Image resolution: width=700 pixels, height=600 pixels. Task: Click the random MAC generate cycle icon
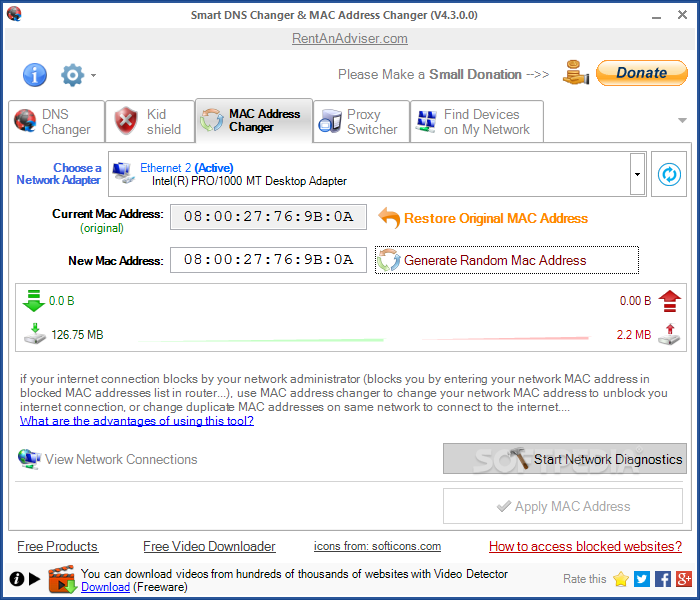click(x=388, y=260)
